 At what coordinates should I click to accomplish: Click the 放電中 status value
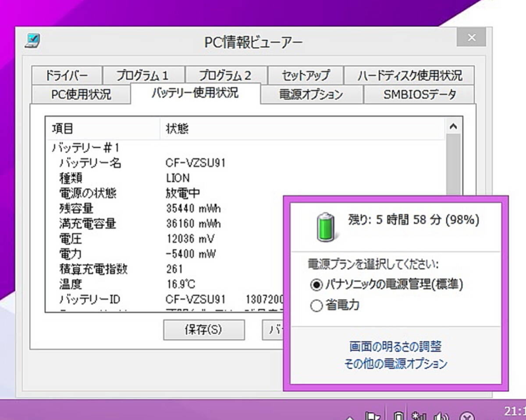183,193
